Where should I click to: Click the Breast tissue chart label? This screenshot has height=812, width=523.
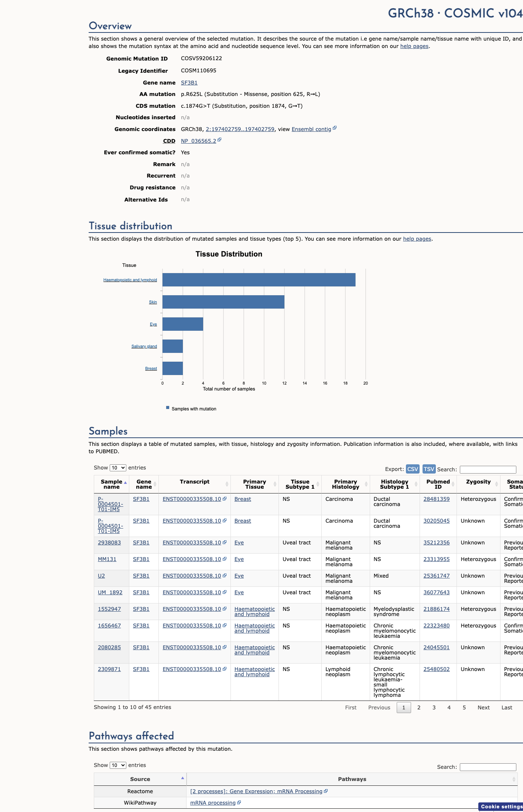[x=151, y=368]
